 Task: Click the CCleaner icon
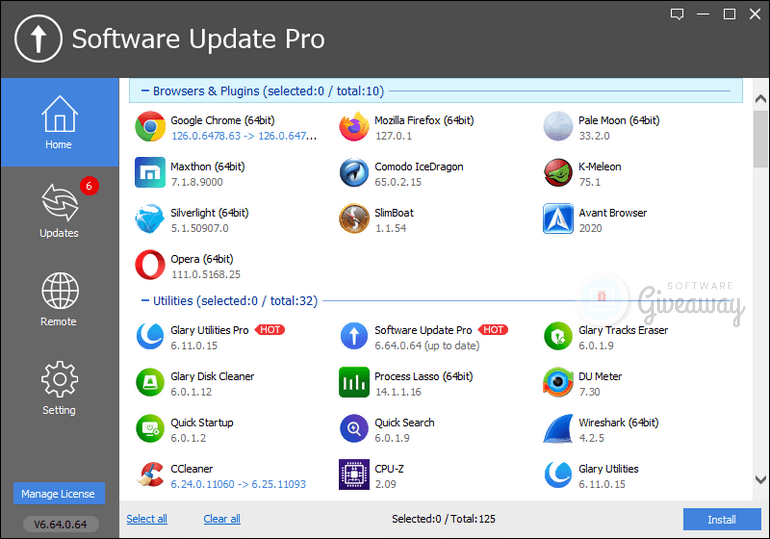click(x=150, y=475)
